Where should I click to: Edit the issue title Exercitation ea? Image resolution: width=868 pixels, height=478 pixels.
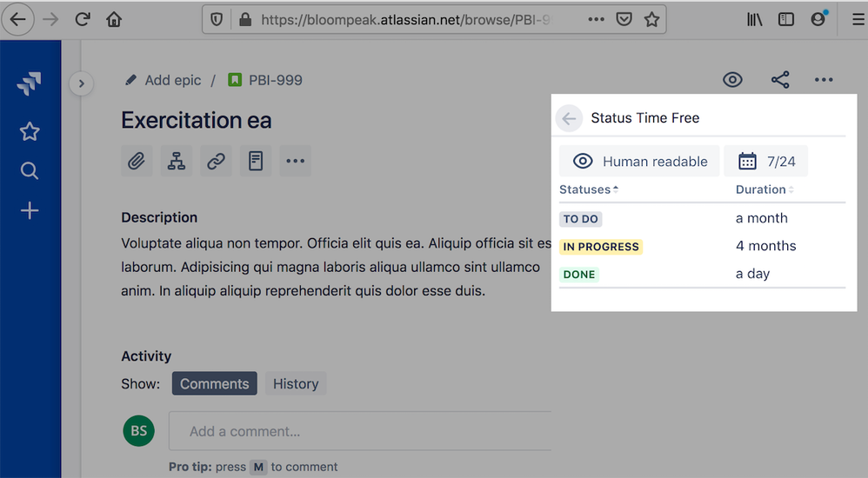click(x=197, y=120)
